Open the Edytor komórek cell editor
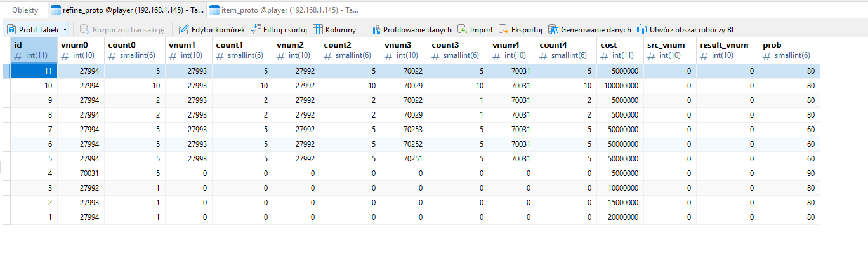This screenshot has height=265, width=868. coord(212,29)
